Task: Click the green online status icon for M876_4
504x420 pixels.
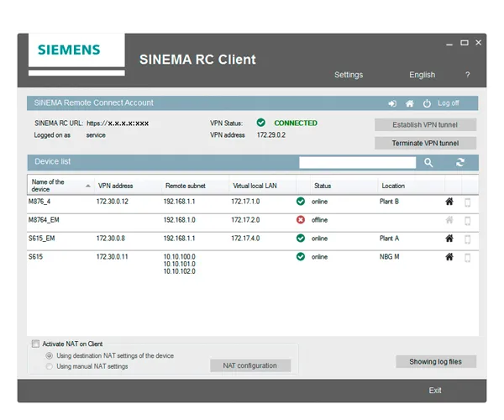Action: pos(301,202)
